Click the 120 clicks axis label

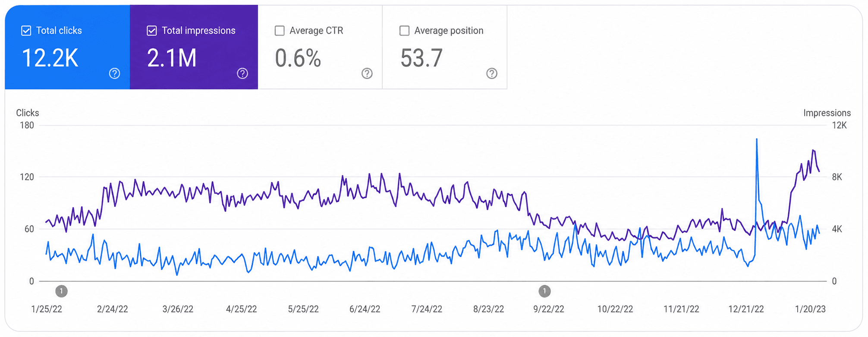(27, 177)
